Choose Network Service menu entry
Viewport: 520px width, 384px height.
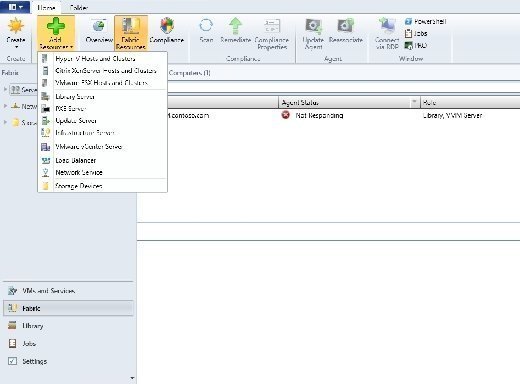coord(103,173)
